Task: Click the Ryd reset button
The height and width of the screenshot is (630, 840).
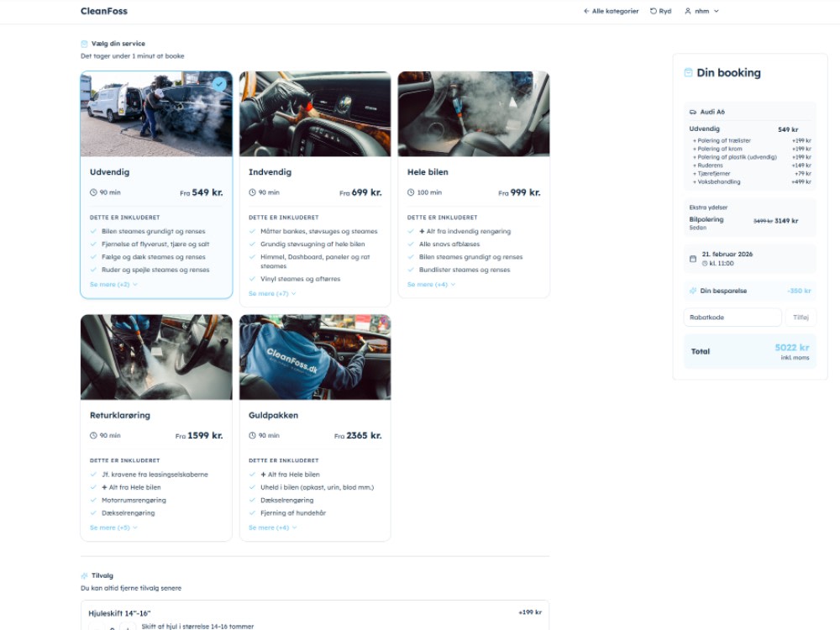Action: [660, 11]
